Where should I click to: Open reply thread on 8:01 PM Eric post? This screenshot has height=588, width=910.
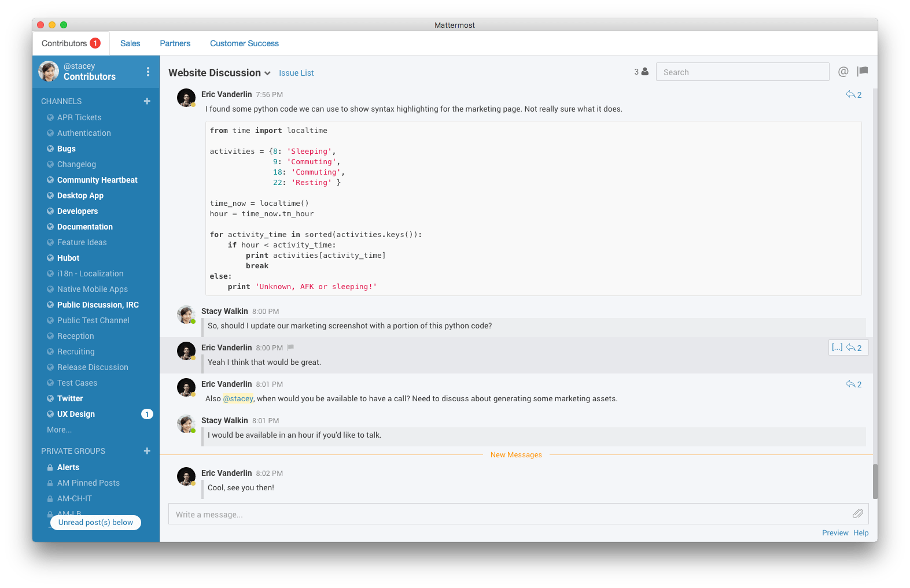[x=853, y=384]
